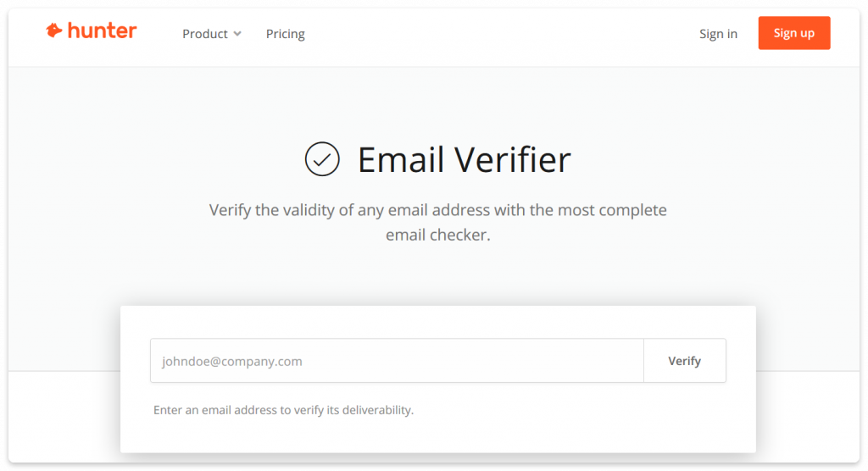Focus the johndoe@company.com email input field
868x471 pixels.
point(397,361)
